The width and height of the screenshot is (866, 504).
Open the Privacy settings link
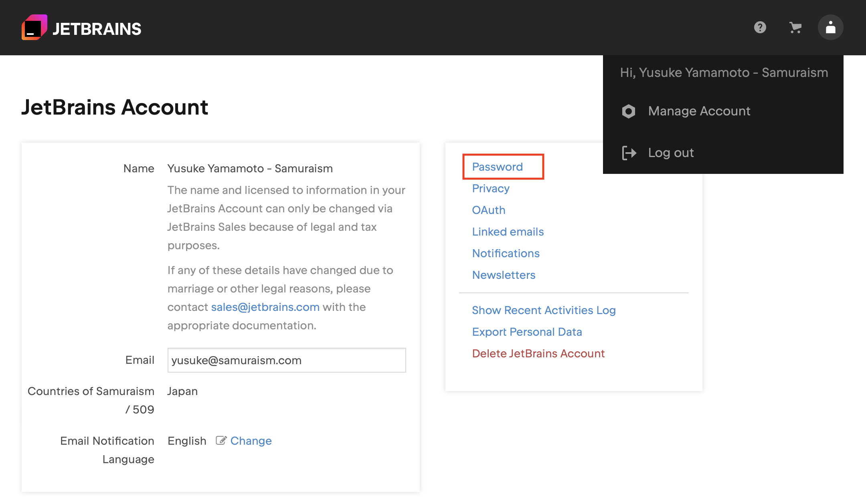tap(490, 188)
